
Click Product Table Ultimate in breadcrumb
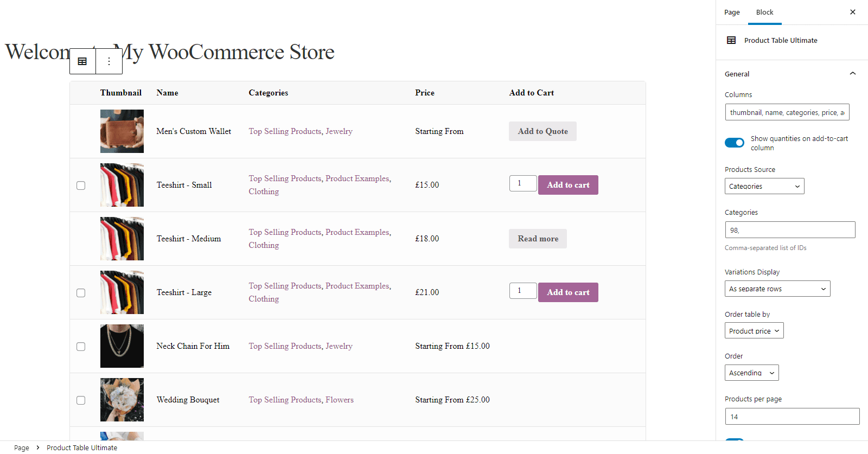click(x=82, y=447)
